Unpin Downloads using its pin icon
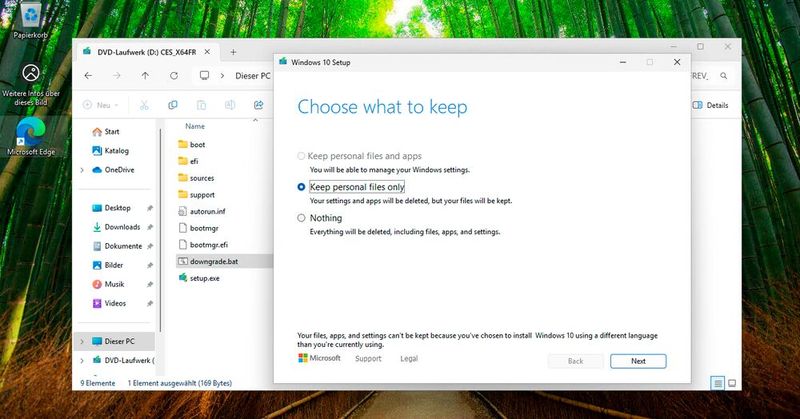800x419 pixels. point(150,227)
